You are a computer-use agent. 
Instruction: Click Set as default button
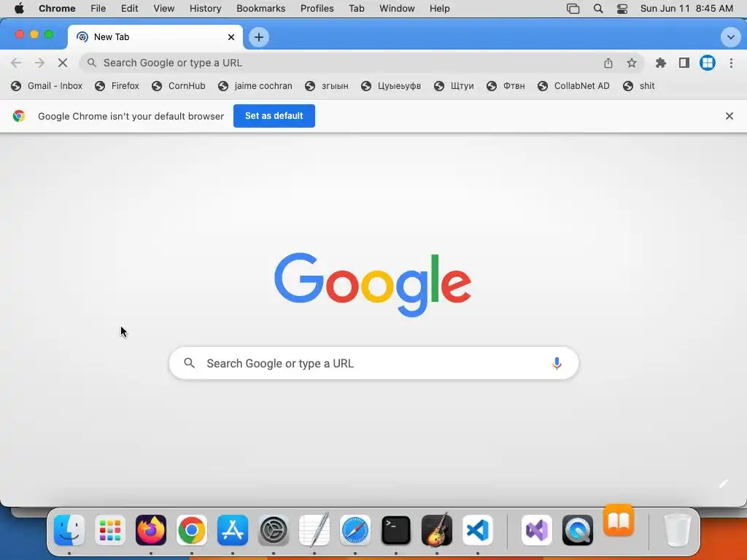point(274,116)
